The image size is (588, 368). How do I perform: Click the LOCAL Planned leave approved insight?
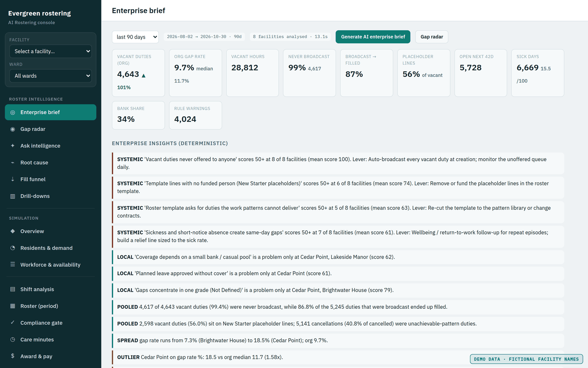pyautogui.click(x=338, y=273)
